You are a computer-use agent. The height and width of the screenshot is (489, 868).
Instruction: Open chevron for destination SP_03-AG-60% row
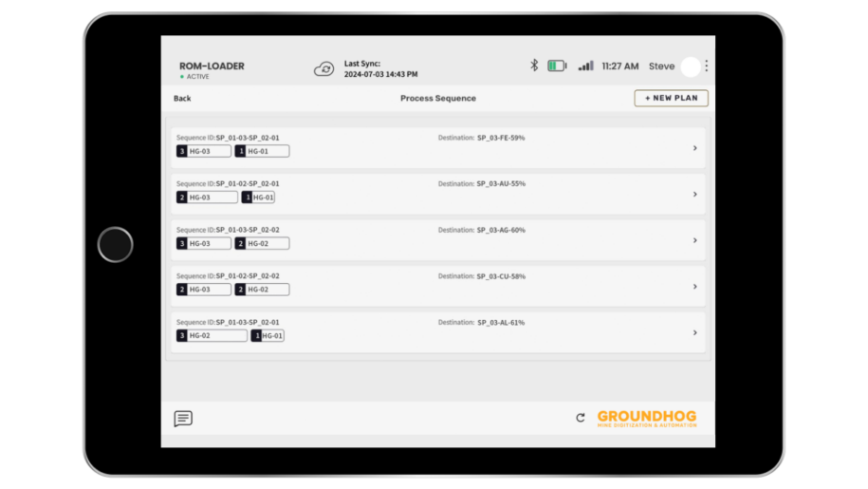[694, 240]
